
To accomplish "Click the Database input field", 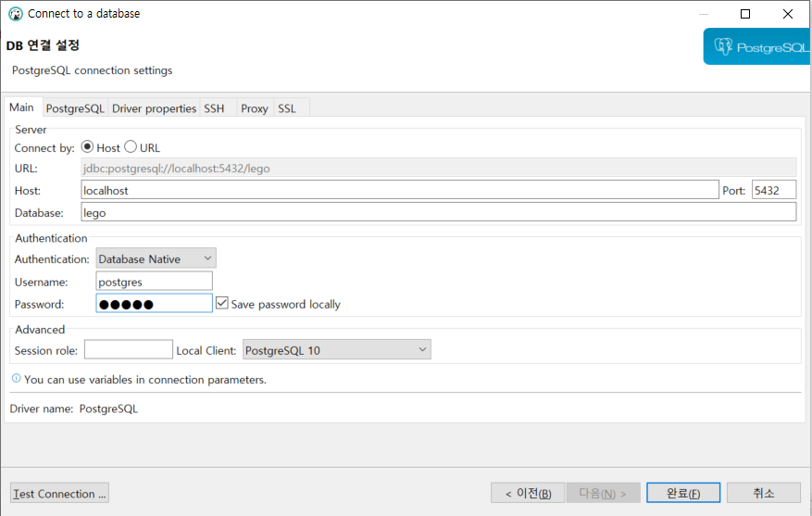I will pos(439,212).
